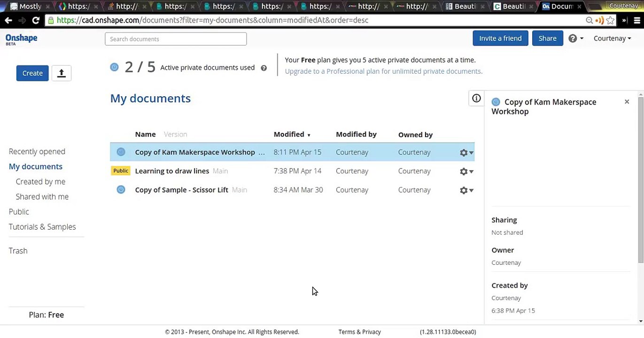Reload the page with the refresh icon
The image size is (644, 338).
click(36, 20)
